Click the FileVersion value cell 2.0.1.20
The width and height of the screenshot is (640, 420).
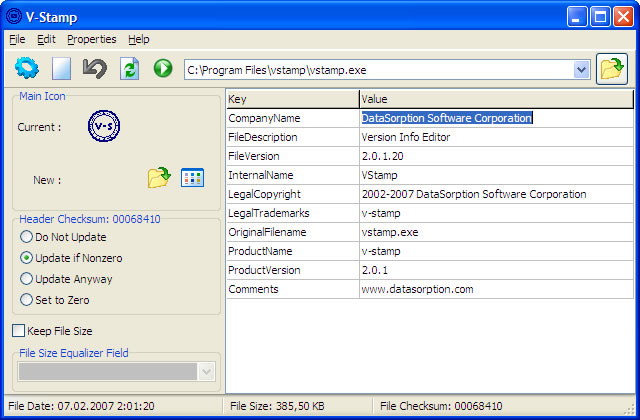(x=495, y=156)
